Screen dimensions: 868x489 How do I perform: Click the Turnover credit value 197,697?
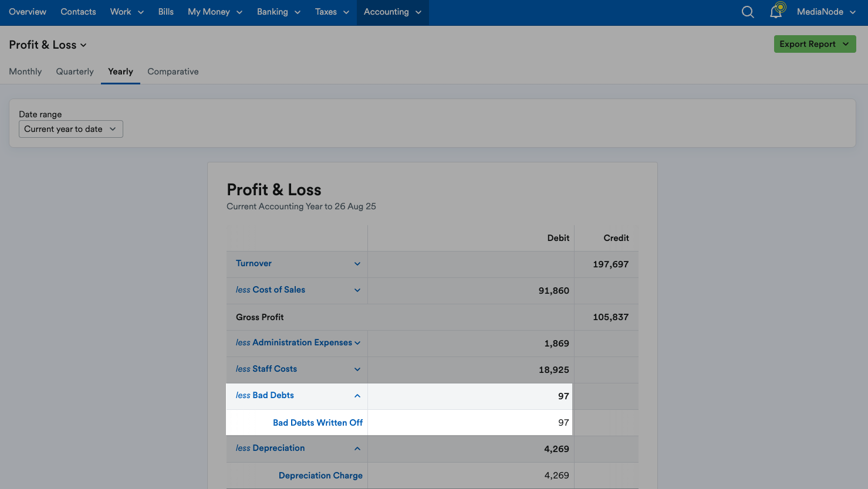point(610,264)
